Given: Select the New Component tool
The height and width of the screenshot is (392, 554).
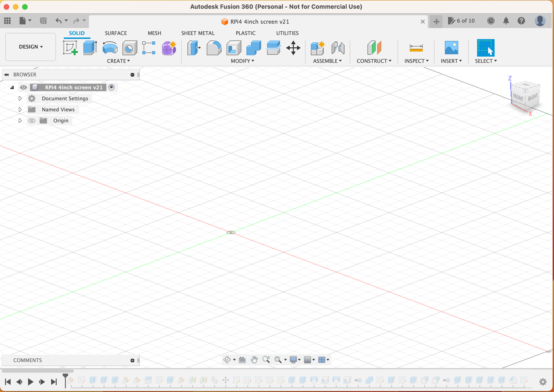Looking at the screenshot, I should (318, 48).
